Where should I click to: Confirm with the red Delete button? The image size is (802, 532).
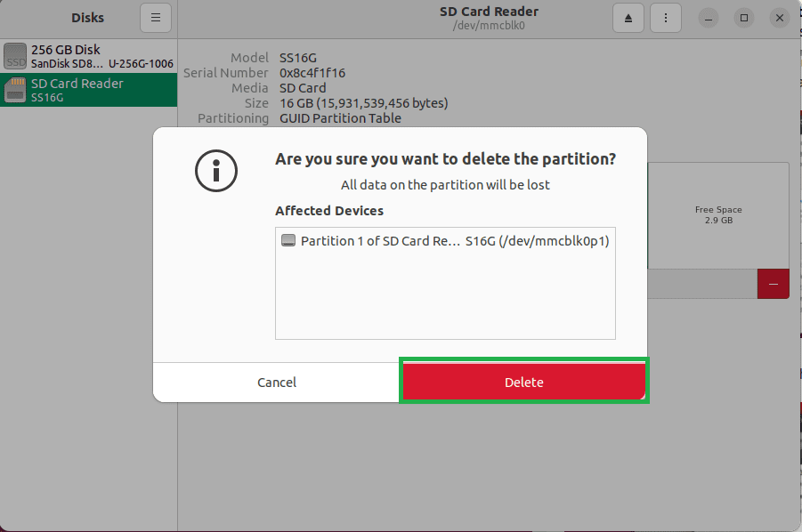(x=523, y=382)
